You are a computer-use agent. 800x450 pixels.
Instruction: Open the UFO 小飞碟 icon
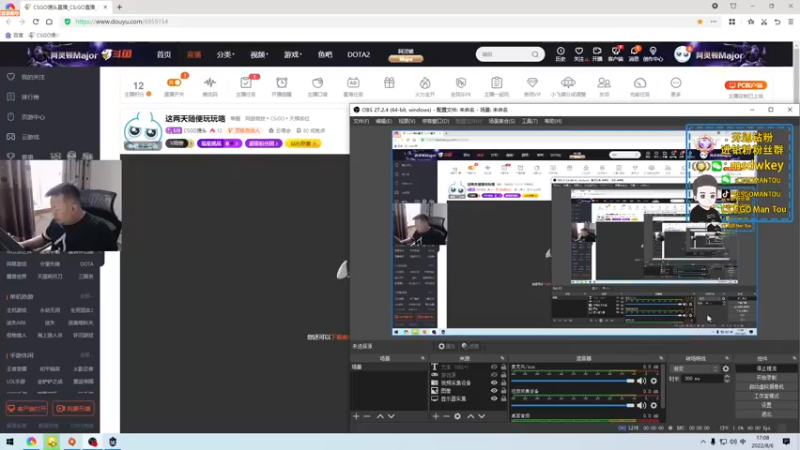(x=568, y=83)
